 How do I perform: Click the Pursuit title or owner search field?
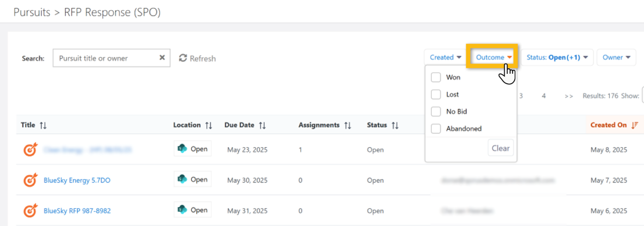click(x=106, y=58)
